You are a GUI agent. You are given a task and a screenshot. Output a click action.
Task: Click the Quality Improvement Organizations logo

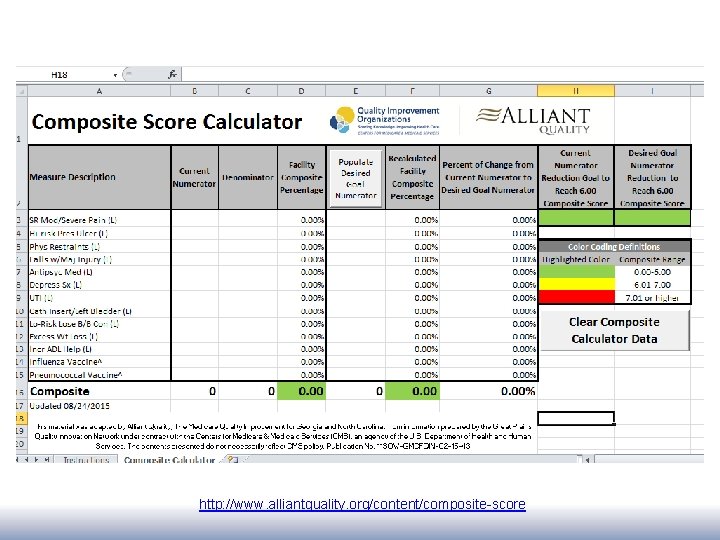click(x=385, y=120)
